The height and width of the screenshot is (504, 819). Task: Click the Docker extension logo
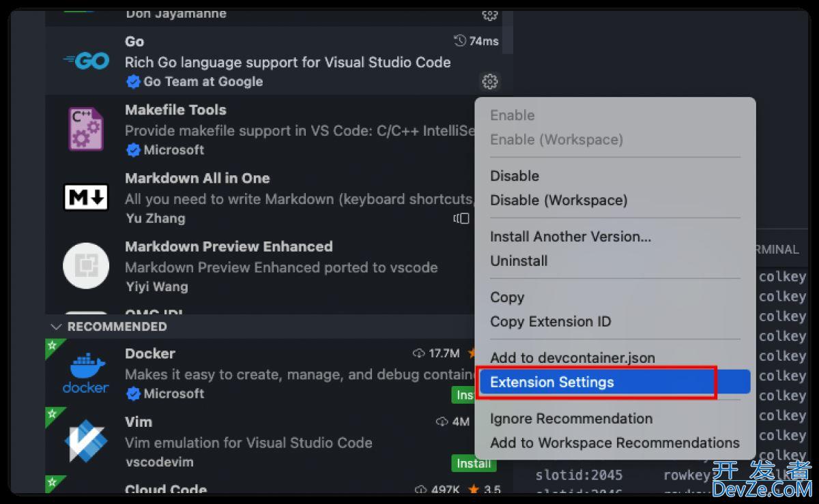click(x=86, y=373)
